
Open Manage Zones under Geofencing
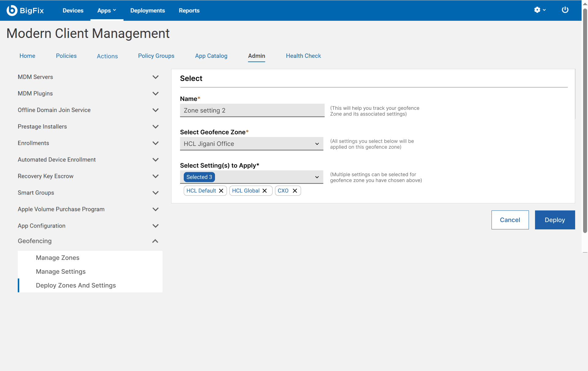(58, 258)
